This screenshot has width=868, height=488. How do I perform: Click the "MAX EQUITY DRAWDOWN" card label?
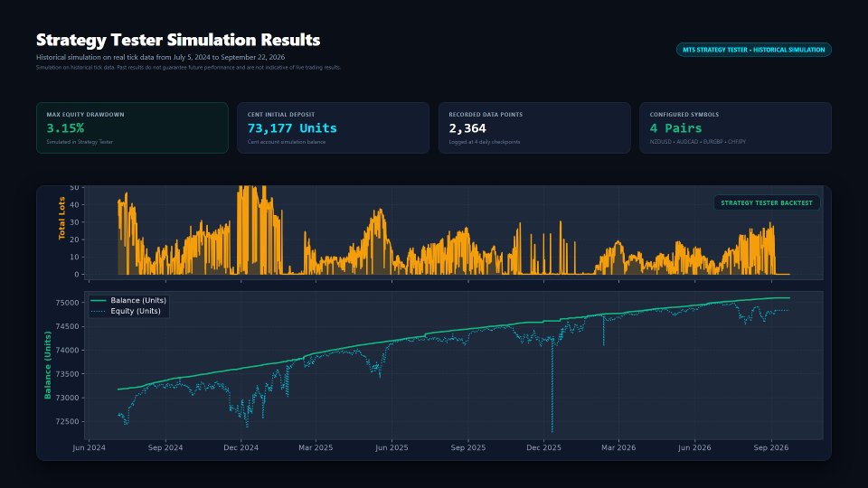click(x=85, y=115)
